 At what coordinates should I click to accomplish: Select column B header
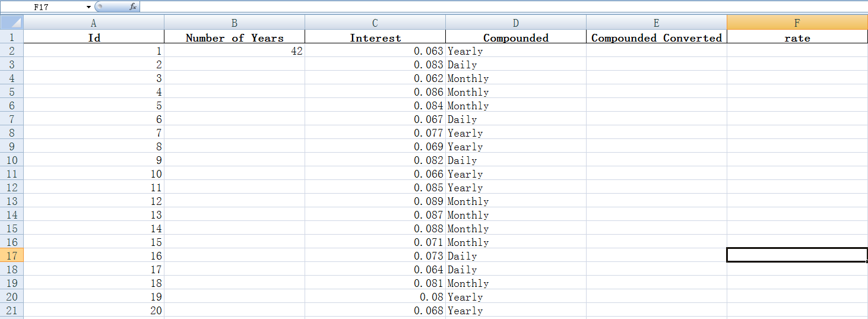click(x=235, y=23)
